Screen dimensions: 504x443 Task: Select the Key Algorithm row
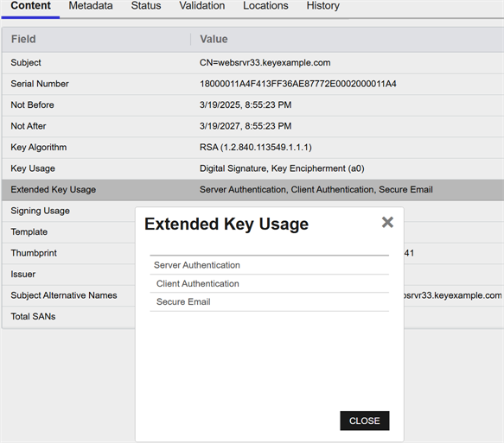[x=252, y=148]
